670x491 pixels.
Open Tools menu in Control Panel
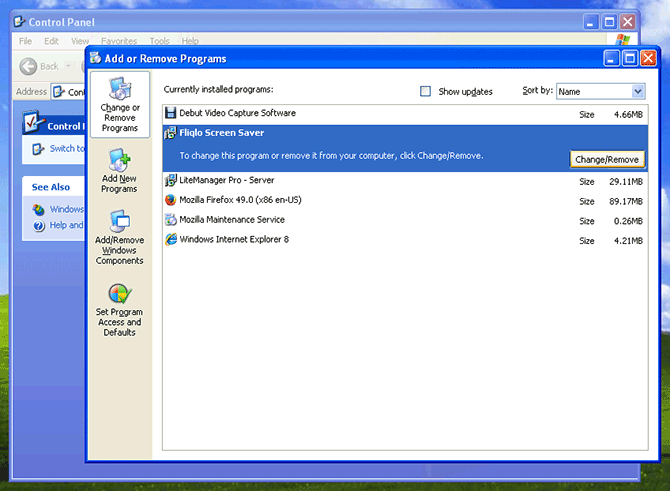(159, 41)
